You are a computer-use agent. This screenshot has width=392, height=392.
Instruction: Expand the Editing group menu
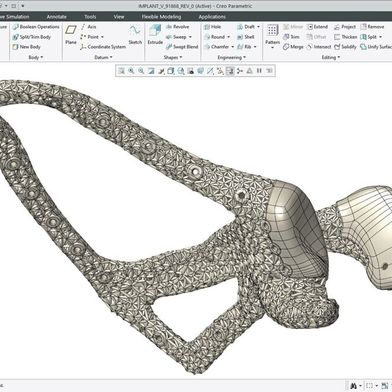(x=331, y=57)
